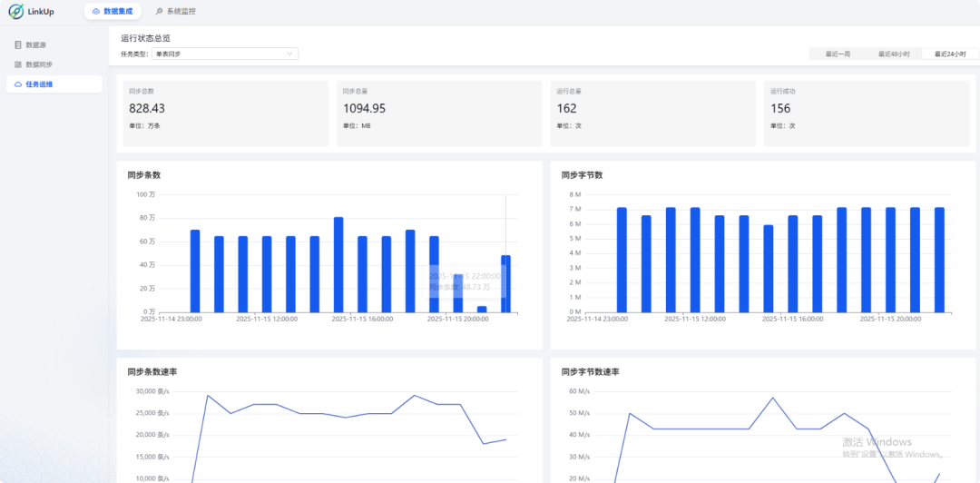
Task: Open the 任务类型 单表同步 dropdown
Action: coord(225,54)
